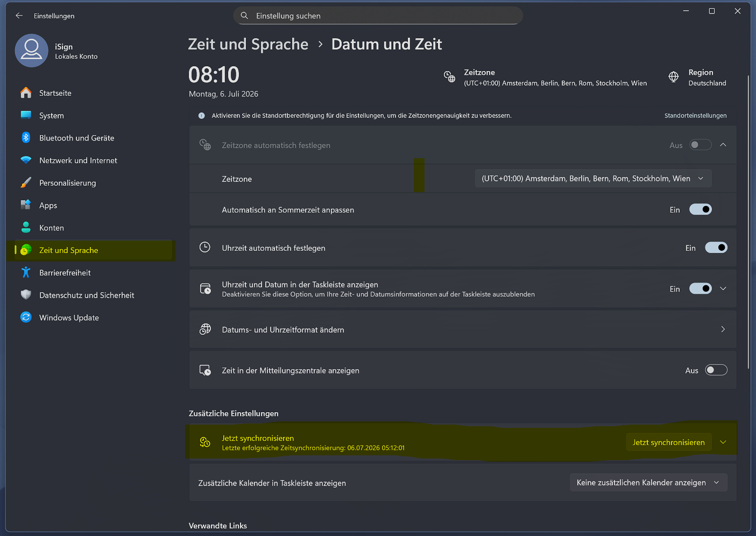This screenshot has height=536, width=756.
Task: Click the Datenschutz und Sicherheit shield icon
Action: [26, 295]
